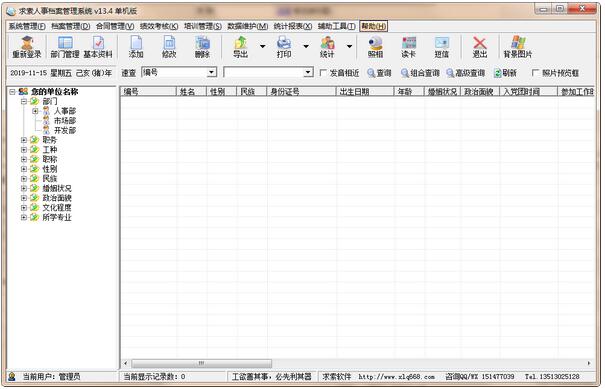Click the 删除 delete record icon
This screenshot has width=605, height=389.
202,47
